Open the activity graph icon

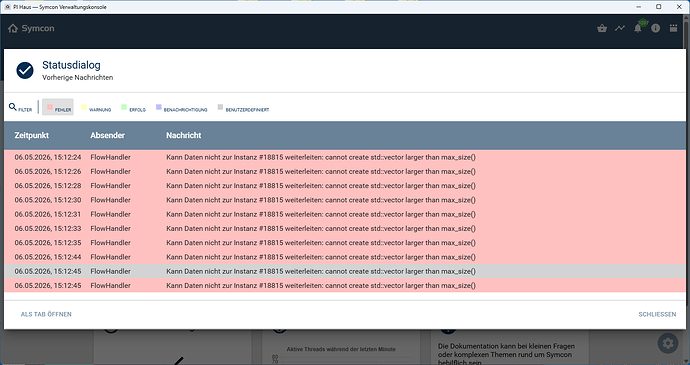[x=620, y=29]
